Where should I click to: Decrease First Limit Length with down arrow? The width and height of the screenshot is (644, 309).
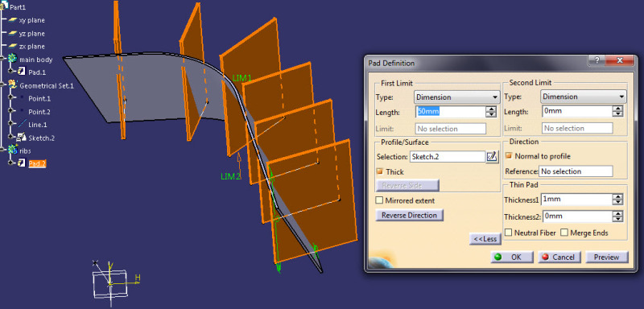point(491,114)
